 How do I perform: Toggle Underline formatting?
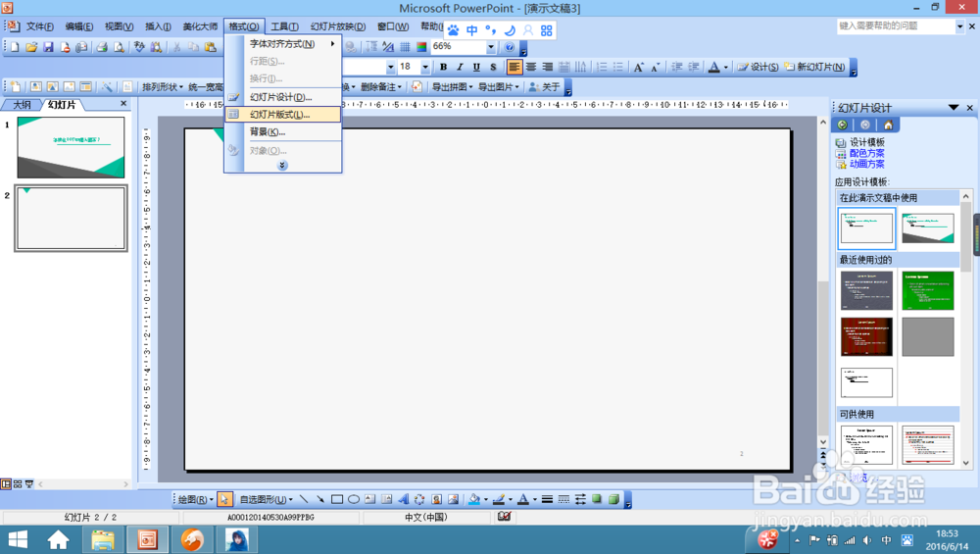[476, 67]
